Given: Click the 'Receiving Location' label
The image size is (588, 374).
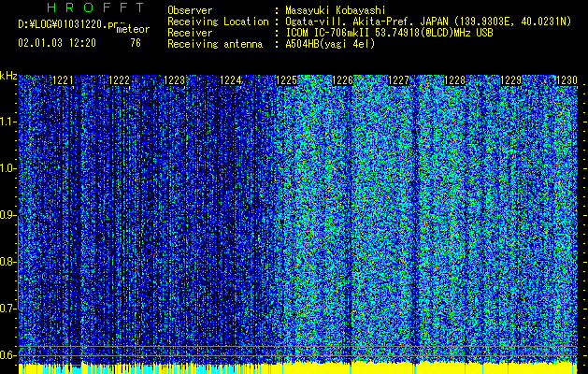Looking at the screenshot, I should 218,22.
